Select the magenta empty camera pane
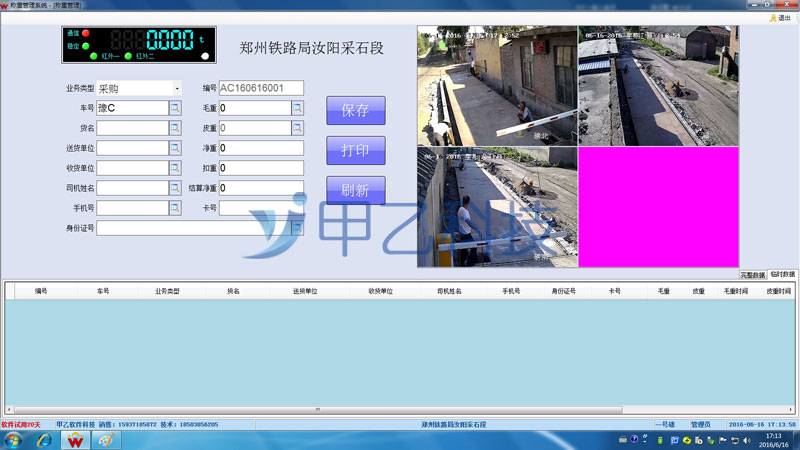The image size is (800, 450). click(657, 207)
